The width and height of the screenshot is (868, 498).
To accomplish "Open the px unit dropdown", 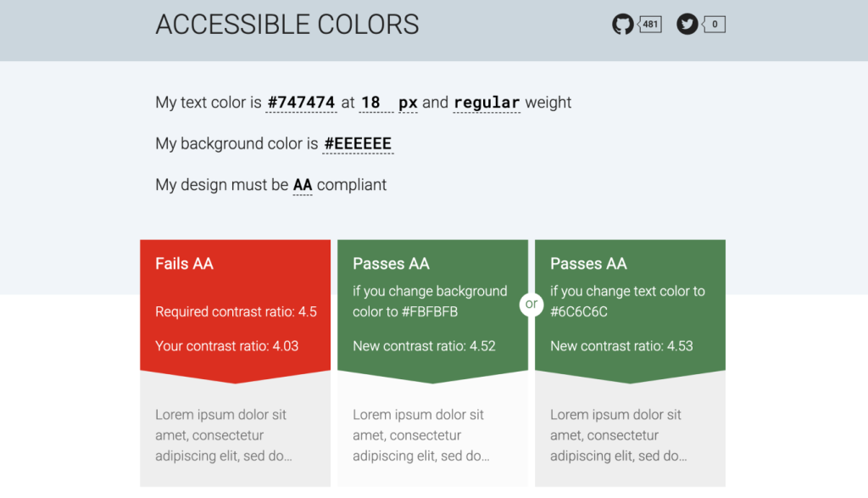I will click(x=408, y=103).
